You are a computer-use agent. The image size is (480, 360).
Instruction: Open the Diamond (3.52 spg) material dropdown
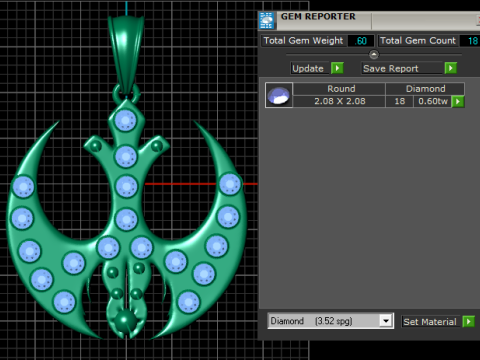click(386, 321)
